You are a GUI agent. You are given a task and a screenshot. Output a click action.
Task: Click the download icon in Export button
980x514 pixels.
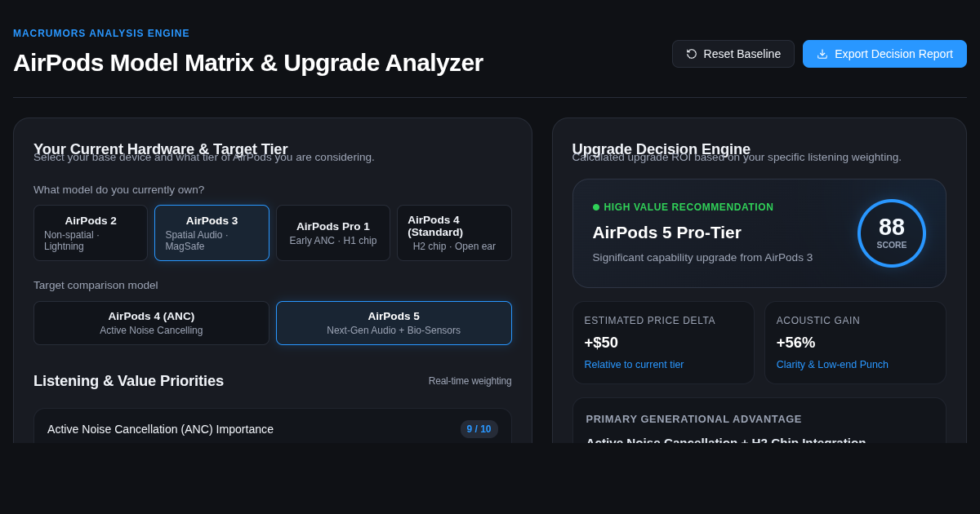(822, 54)
